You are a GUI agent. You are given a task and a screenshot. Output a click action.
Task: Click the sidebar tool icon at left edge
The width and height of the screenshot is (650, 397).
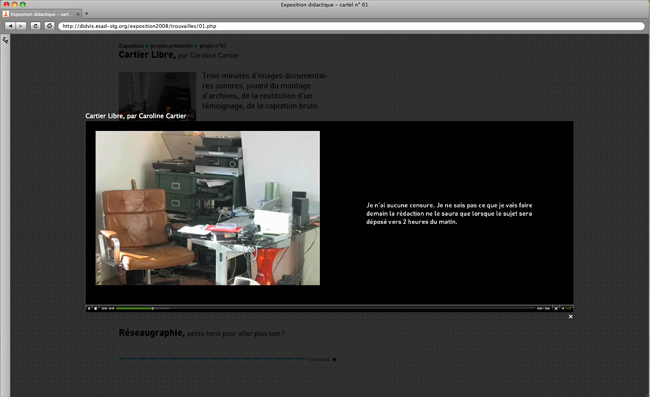click(5, 40)
